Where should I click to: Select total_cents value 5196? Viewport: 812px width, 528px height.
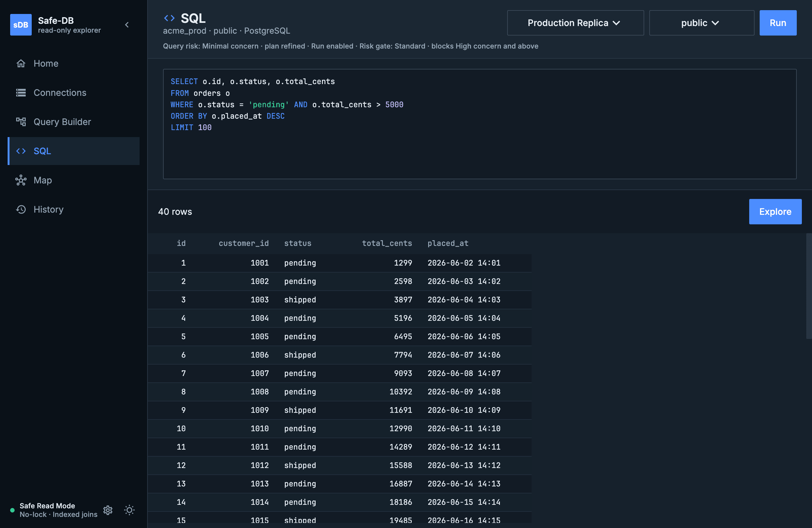(x=403, y=318)
